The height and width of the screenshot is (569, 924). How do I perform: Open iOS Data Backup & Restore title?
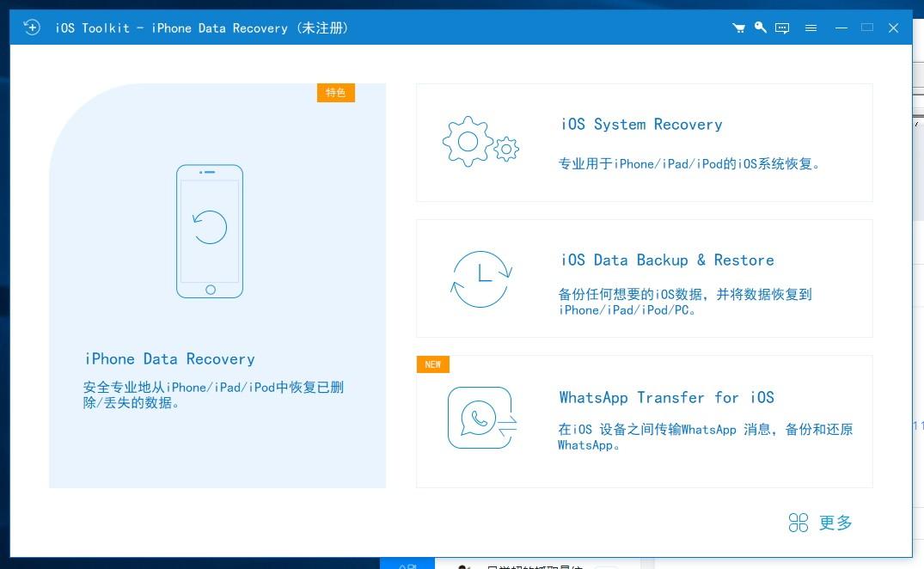pyautogui.click(x=667, y=260)
